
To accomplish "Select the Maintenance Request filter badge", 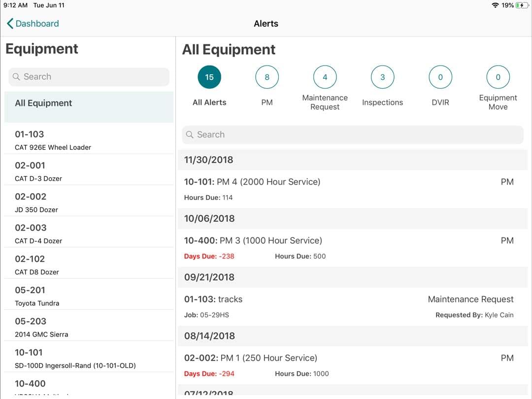I will (x=325, y=77).
